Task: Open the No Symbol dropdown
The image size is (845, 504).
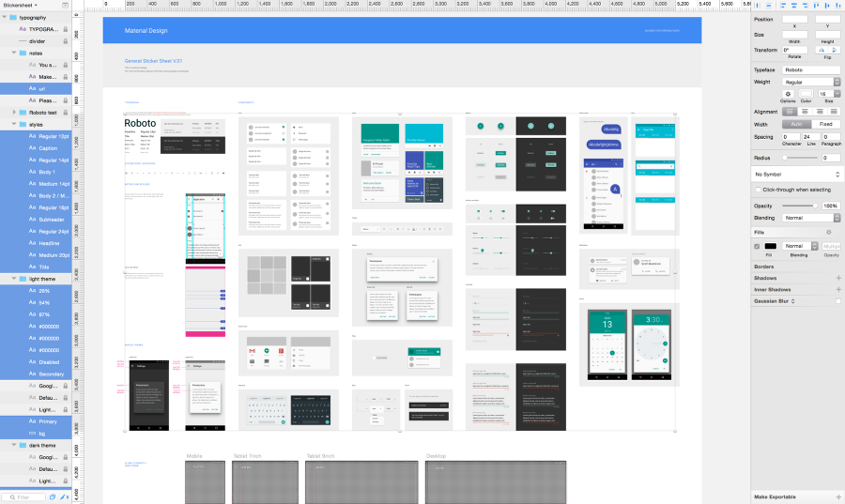Action: click(x=796, y=175)
